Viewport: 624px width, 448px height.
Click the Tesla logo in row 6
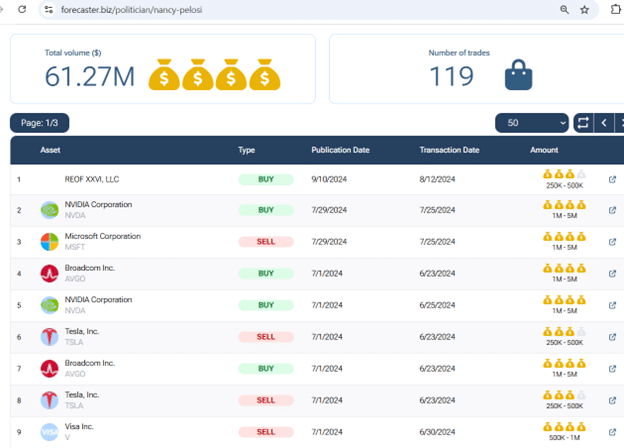(x=49, y=337)
